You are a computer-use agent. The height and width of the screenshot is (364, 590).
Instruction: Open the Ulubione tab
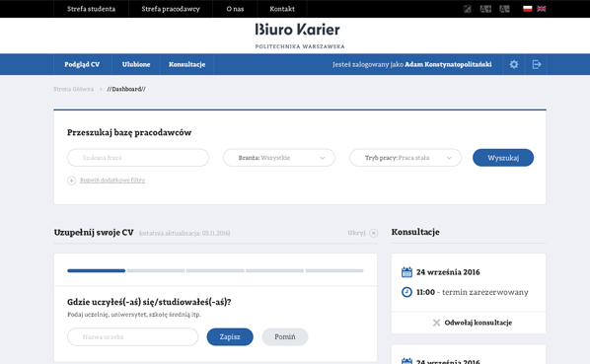coord(136,64)
